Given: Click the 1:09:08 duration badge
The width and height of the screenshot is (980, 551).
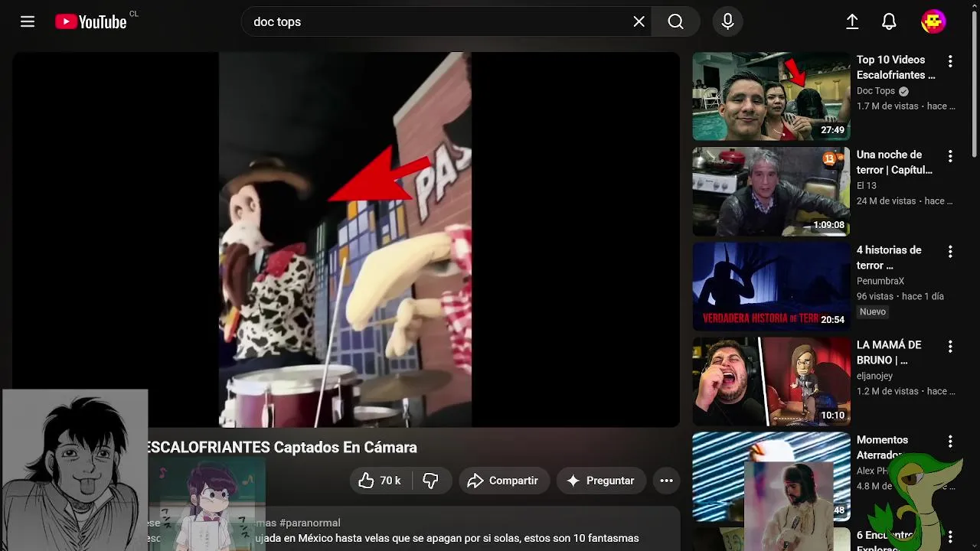Looking at the screenshot, I should (x=828, y=225).
